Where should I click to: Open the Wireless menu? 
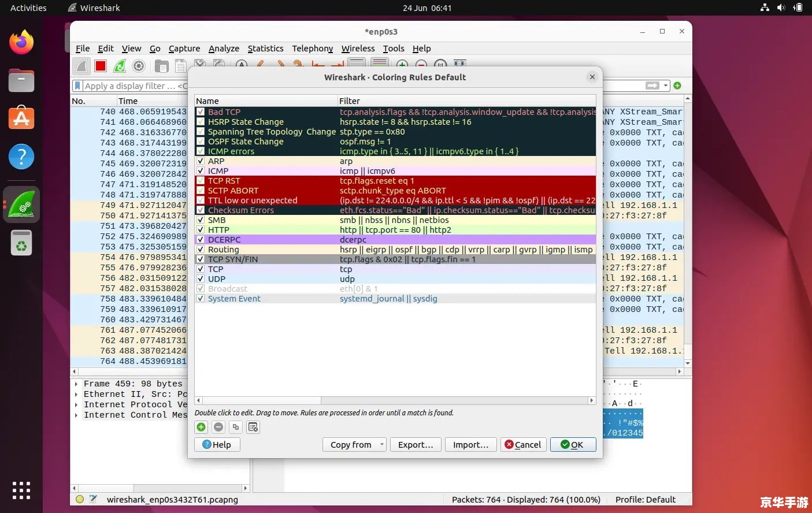tap(358, 49)
